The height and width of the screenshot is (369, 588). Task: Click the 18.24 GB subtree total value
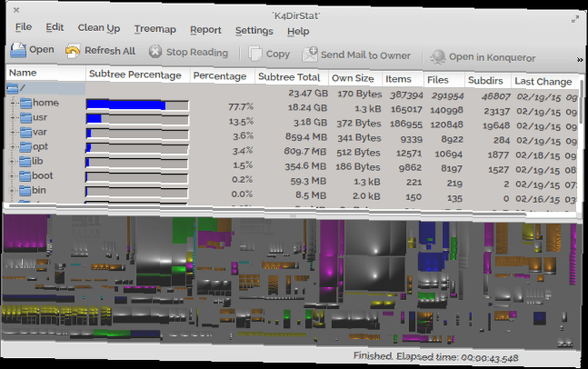coord(308,108)
